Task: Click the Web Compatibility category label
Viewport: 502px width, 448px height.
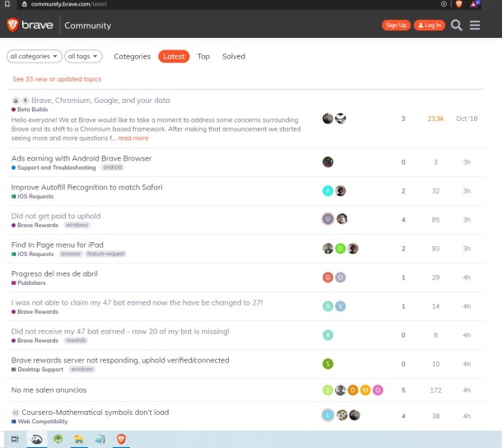Action: (x=40, y=422)
